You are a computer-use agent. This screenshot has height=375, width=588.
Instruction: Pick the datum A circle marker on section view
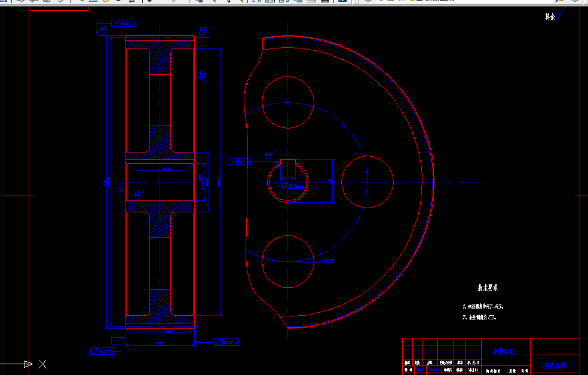click(121, 190)
